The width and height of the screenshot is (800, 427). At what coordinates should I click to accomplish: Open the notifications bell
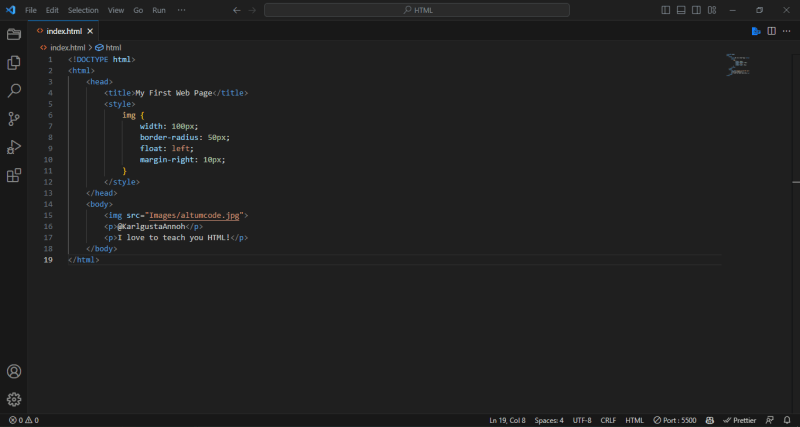pyautogui.click(x=787, y=420)
